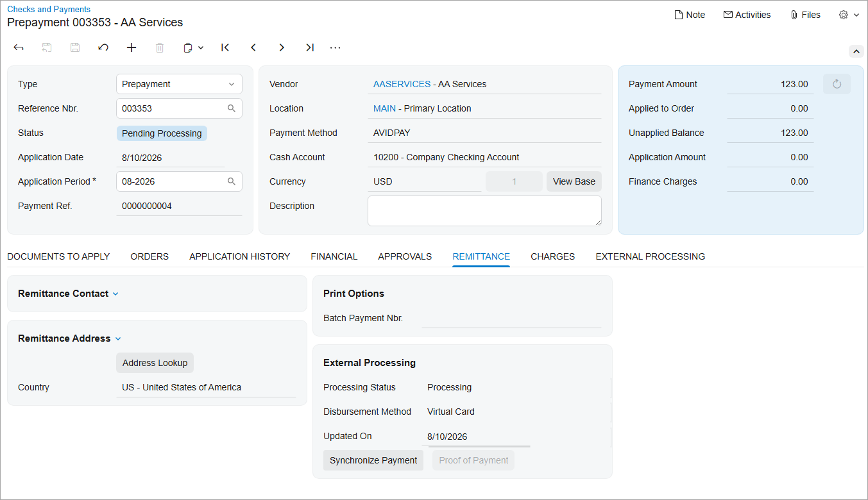This screenshot has height=500, width=868.
Task: Open the Note panel
Action: pyautogui.click(x=690, y=15)
